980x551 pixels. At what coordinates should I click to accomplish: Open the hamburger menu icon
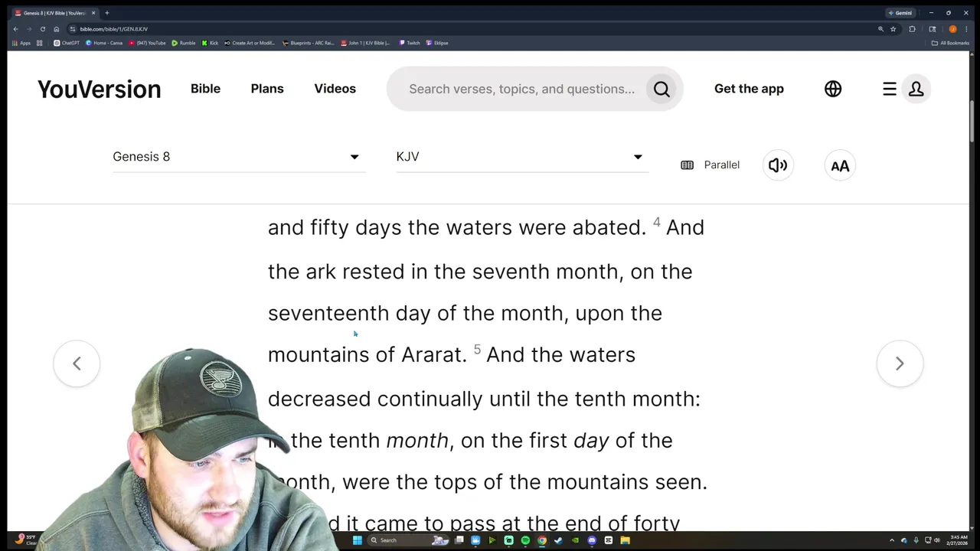click(889, 89)
